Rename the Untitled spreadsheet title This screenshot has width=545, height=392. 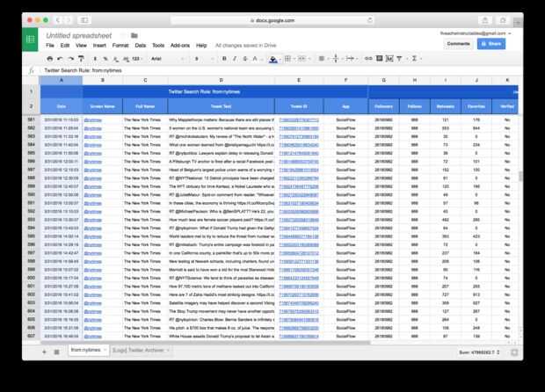coord(79,35)
